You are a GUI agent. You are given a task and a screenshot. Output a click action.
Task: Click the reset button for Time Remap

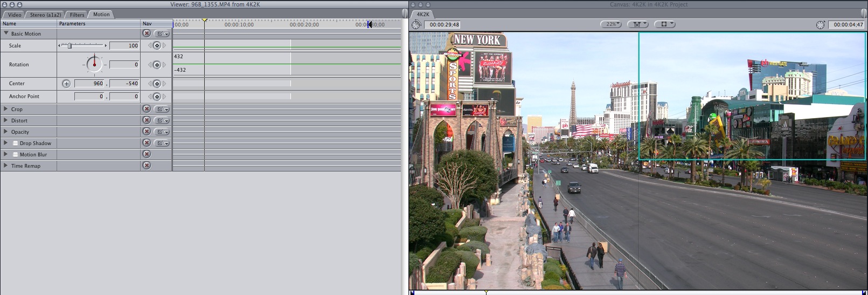click(x=147, y=166)
